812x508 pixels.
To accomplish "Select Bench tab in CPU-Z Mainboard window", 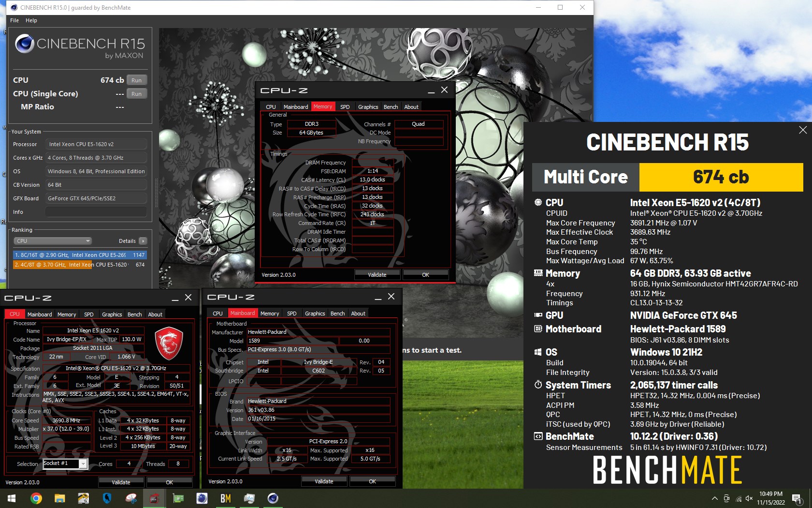I will 337,314.
